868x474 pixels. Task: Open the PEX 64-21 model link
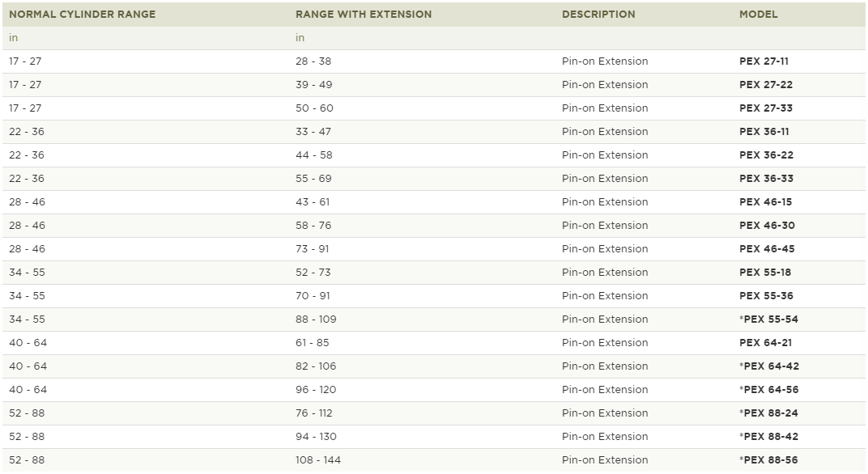(x=766, y=343)
